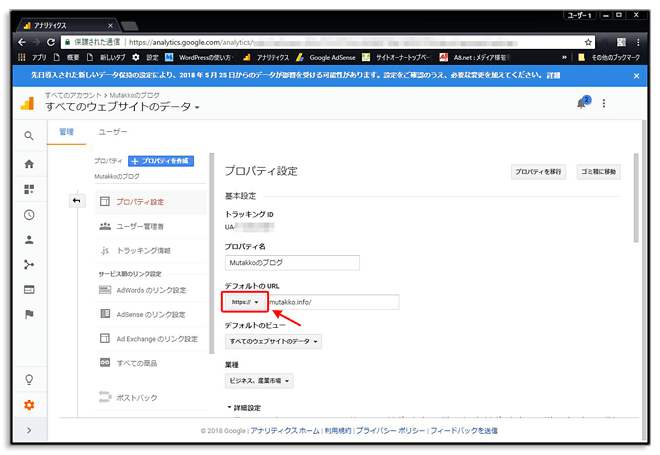Viewport: 660px width, 455px height.
Task: Open new browser tab
Action: [x=130, y=27]
